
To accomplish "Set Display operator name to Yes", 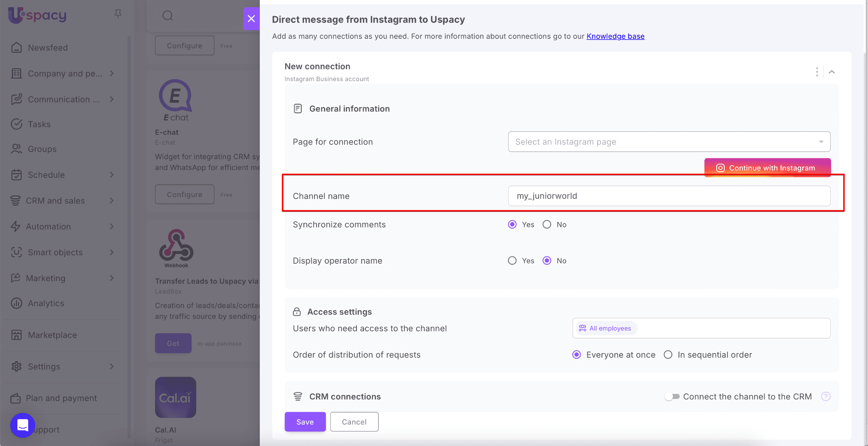I will [x=512, y=261].
